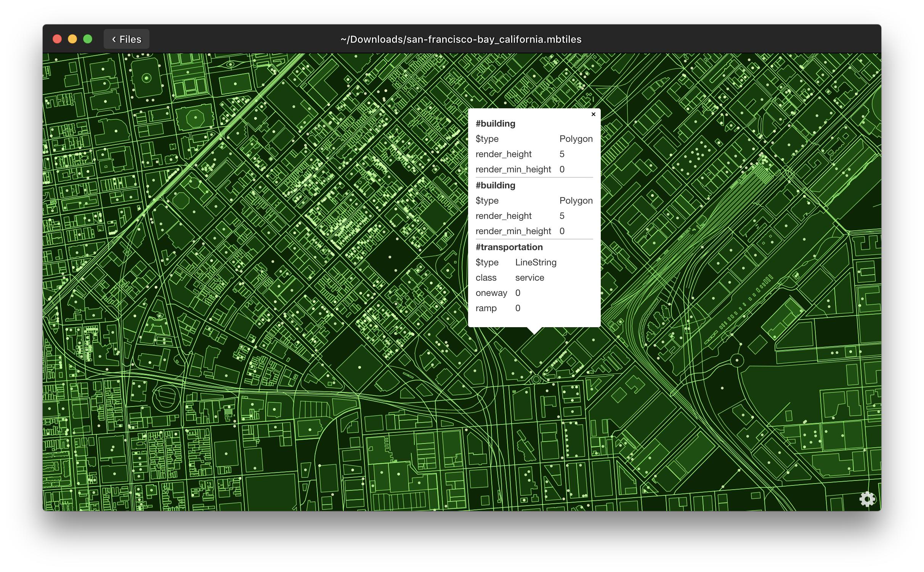Open the settings gear icon

click(867, 499)
